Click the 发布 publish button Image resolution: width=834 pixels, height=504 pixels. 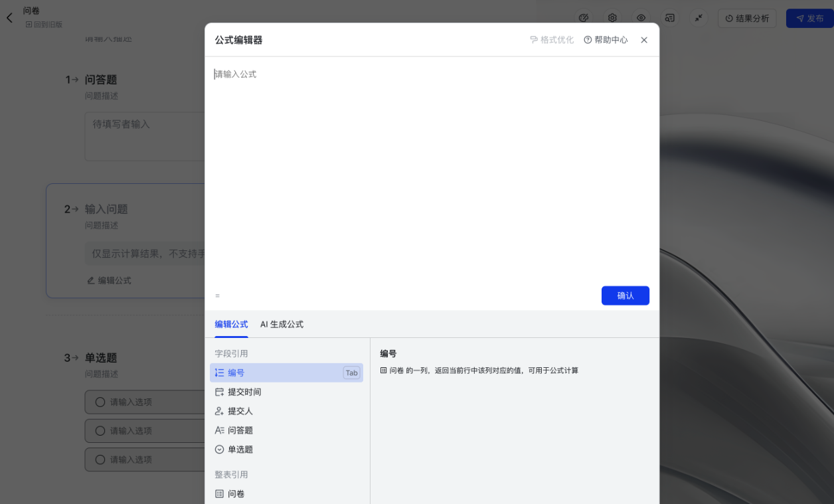click(x=809, y=19)
